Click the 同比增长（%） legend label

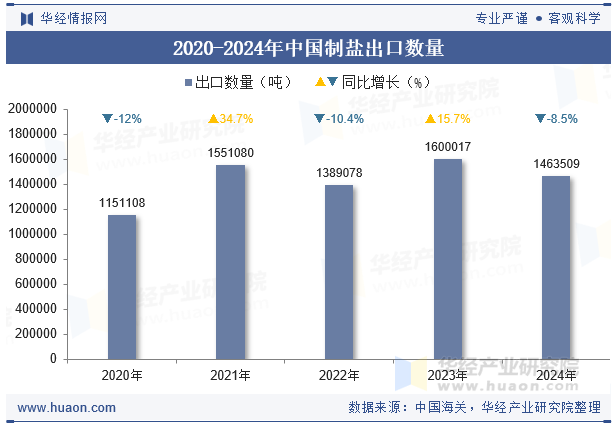click(x=386, y=82)
